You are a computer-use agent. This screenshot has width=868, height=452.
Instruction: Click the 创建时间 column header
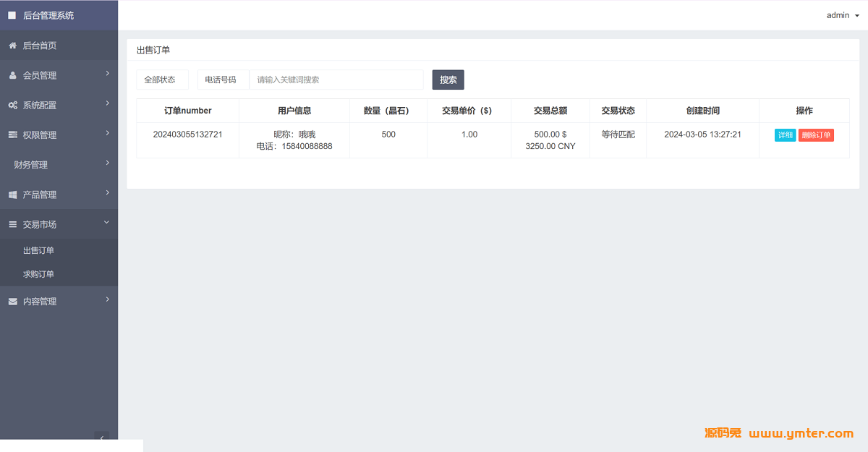[703, 111]
